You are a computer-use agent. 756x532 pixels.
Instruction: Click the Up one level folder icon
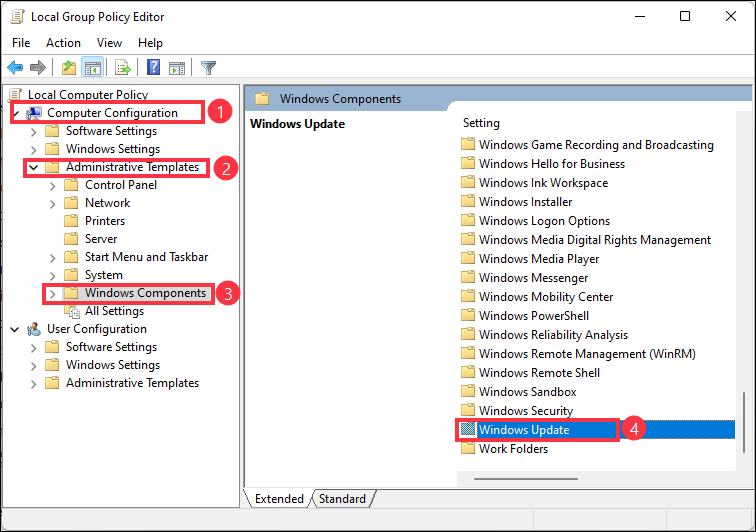(x=69, y=68)
